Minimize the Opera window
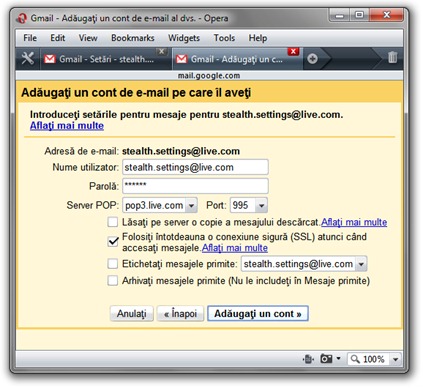Viewport: 423px width, 388px height. point(339,15)
